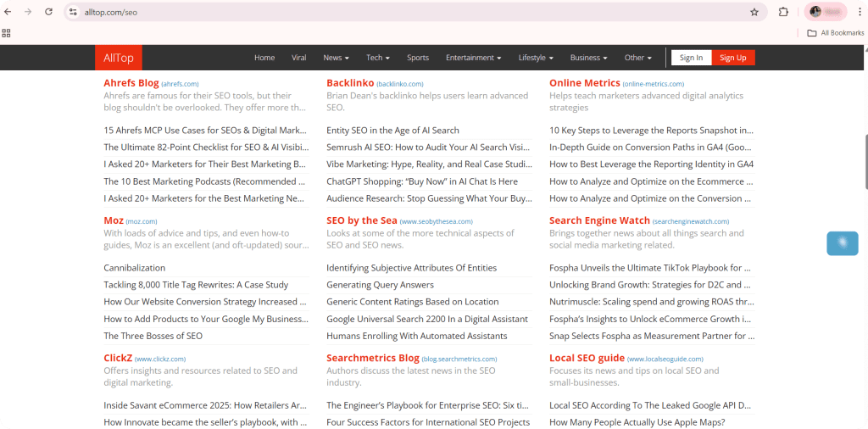
Task: Expand the Tech dropdown menu
Action: click(x=378, y=58)
